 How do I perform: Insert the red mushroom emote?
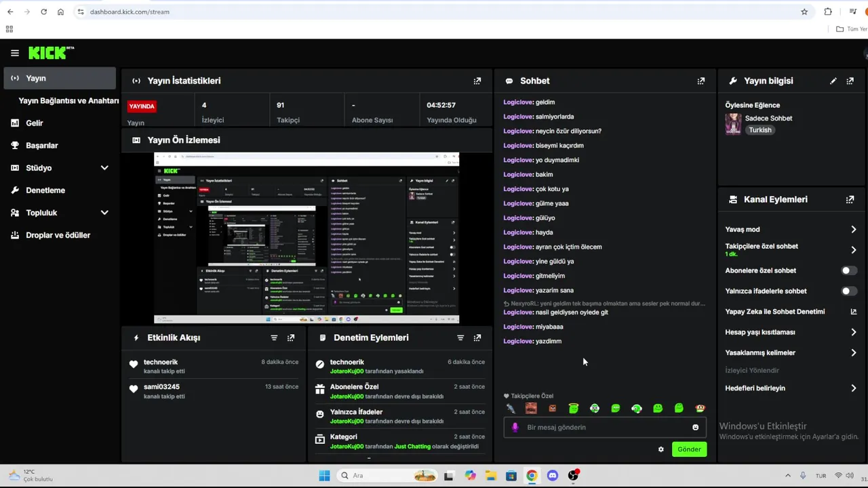(700, 408)
